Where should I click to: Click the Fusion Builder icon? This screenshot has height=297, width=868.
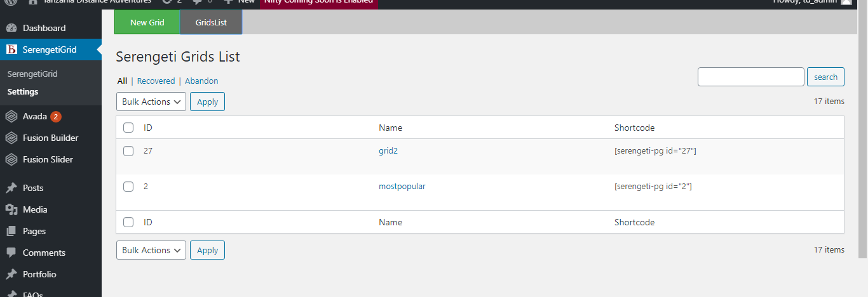click(11, 138)
